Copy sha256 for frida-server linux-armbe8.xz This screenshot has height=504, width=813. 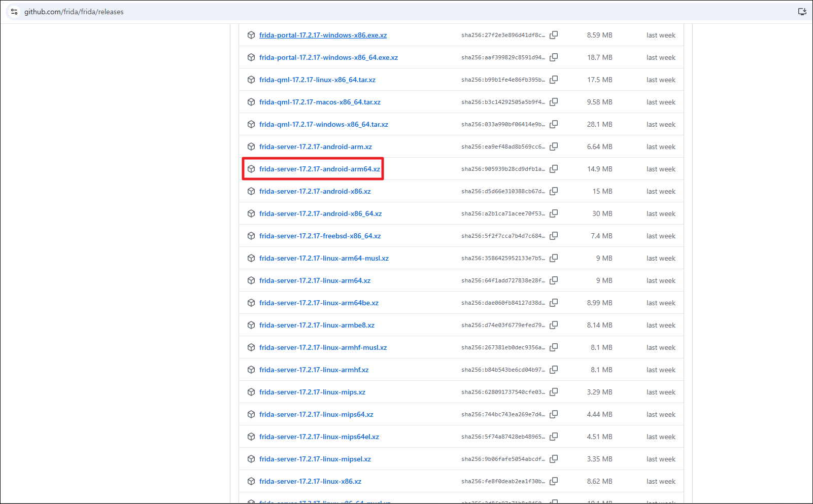point(554,325)
